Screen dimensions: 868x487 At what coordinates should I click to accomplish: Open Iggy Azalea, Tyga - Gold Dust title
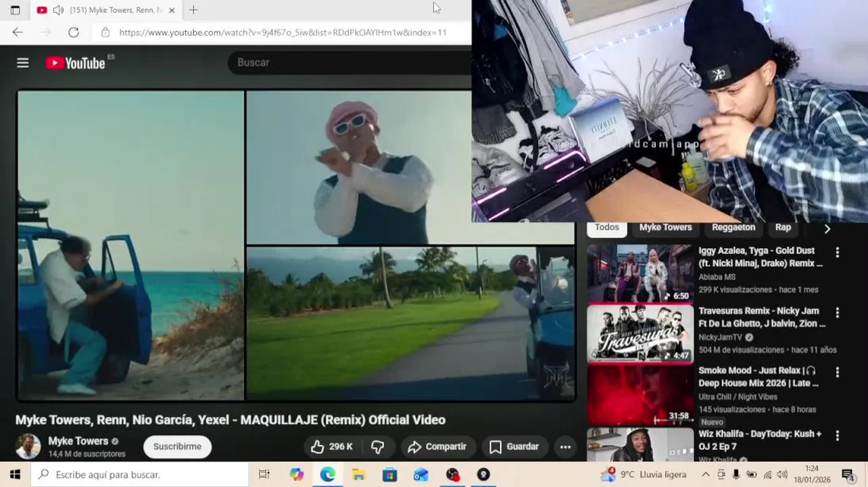761,257
